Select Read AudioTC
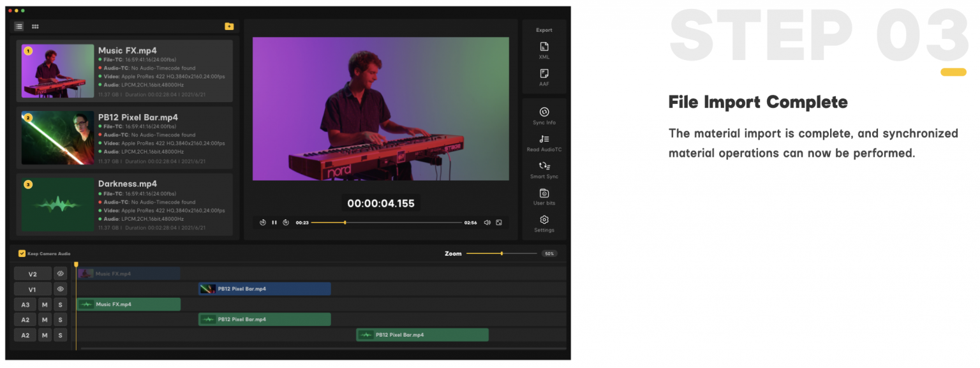Image resolution: width=980 pixels, height=368 pixels. (544, 142)
